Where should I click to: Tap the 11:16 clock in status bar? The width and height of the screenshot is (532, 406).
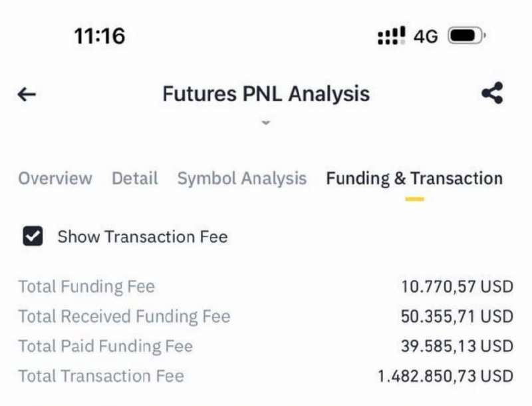click(100, 36)
